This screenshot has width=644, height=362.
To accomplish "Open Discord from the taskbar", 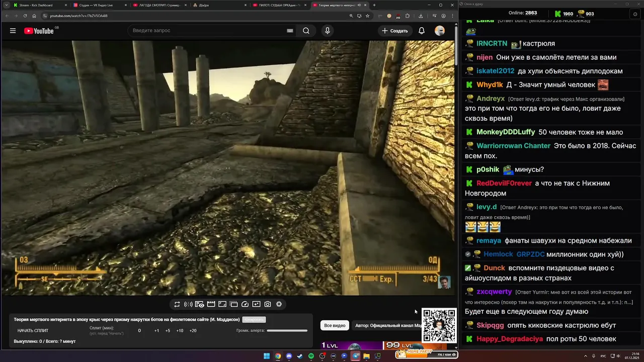I will [x=289, y=356].
